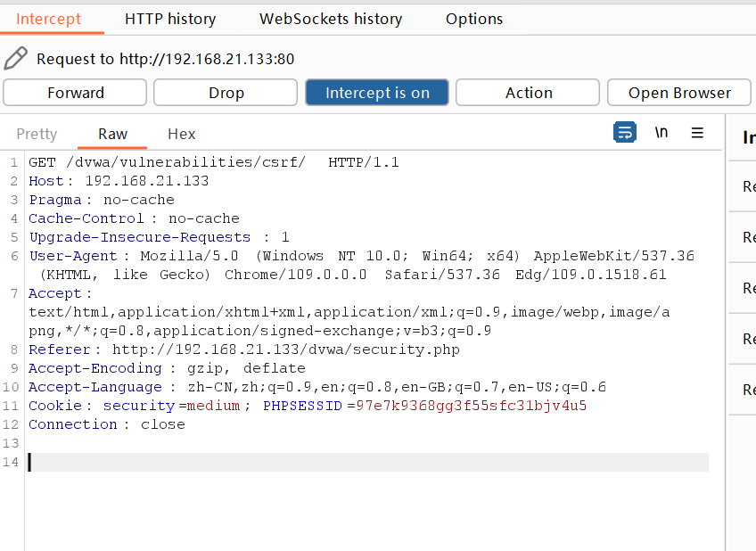Place cursor on empty line 14
The width and height of the screenshot is (756, 551).
(x=357, y=462)
